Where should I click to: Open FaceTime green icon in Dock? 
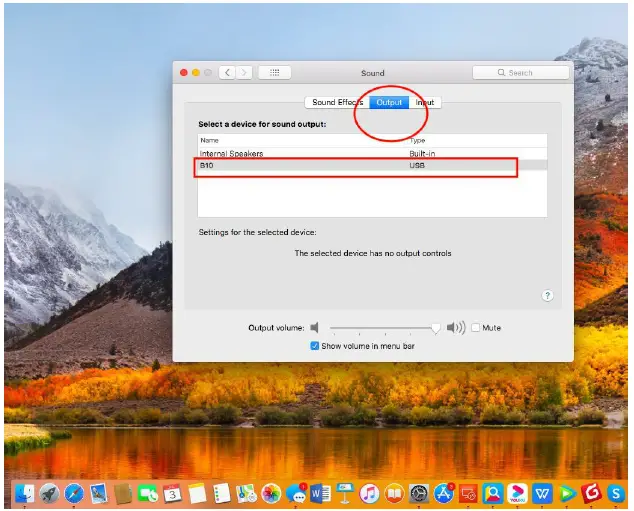click(x=148, y=494)
